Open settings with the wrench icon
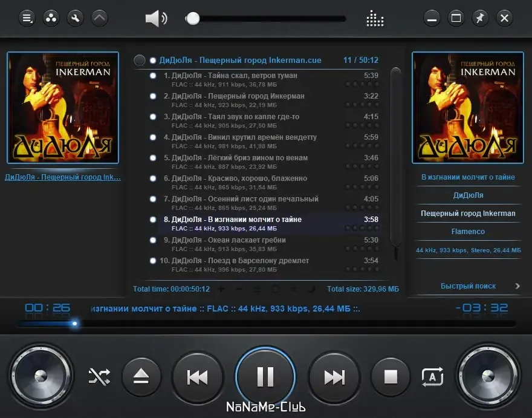 [x=76, y=18]
